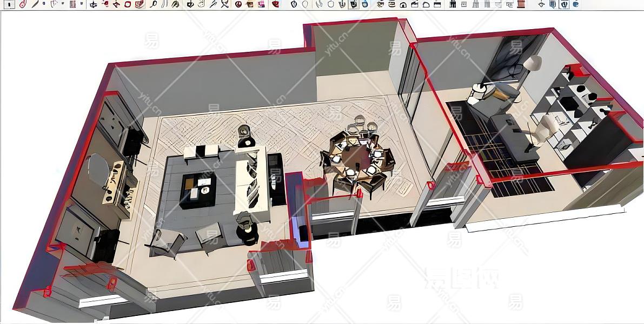
Task: Choose the Move tool
Action: (x=116, y=4)
